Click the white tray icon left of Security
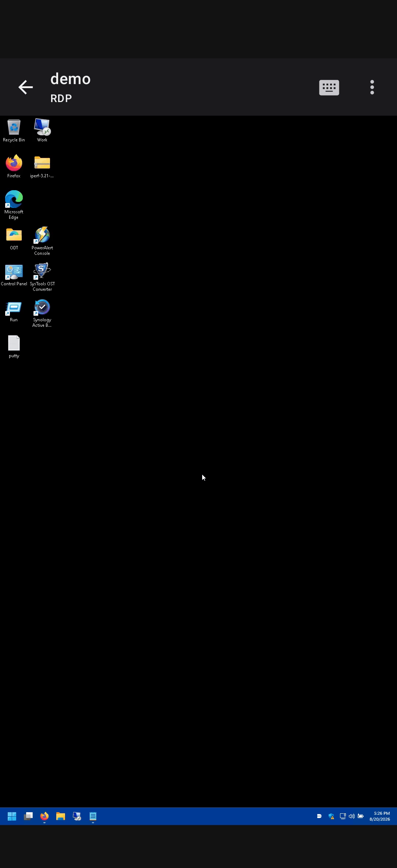The width and height of the screenshot is (397, 868). click(x=319, y=816)
